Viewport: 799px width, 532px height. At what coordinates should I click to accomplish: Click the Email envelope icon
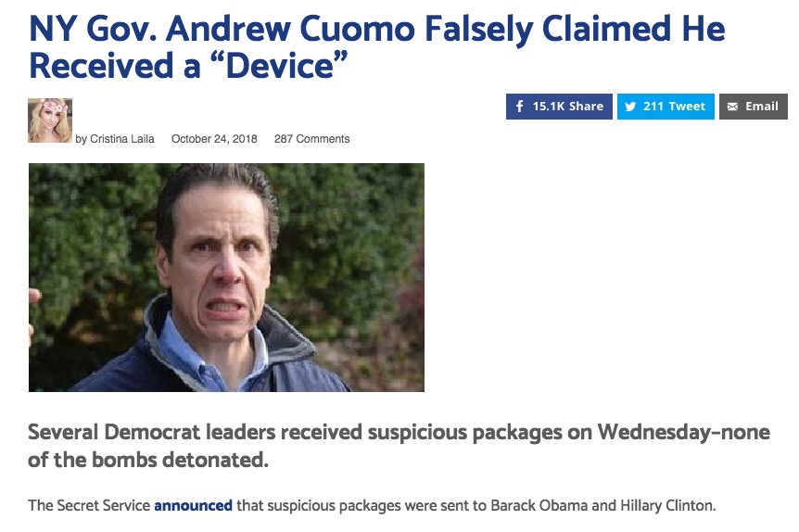pos(732,107)
